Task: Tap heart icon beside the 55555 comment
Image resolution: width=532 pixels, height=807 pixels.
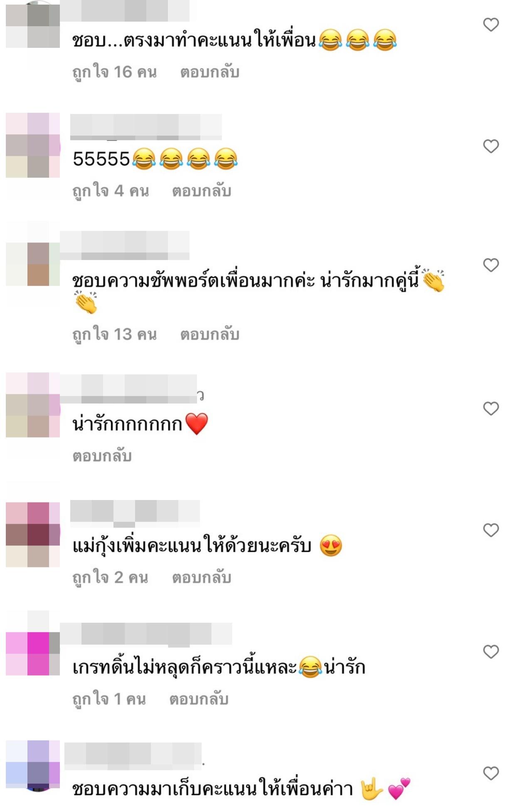Action: [x=491, y=146]
